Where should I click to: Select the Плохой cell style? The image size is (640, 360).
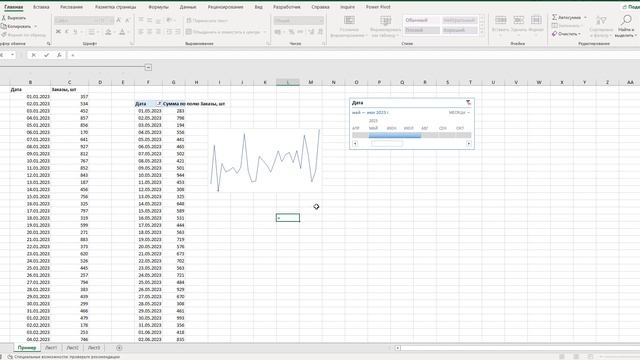[x=422, y=30]
